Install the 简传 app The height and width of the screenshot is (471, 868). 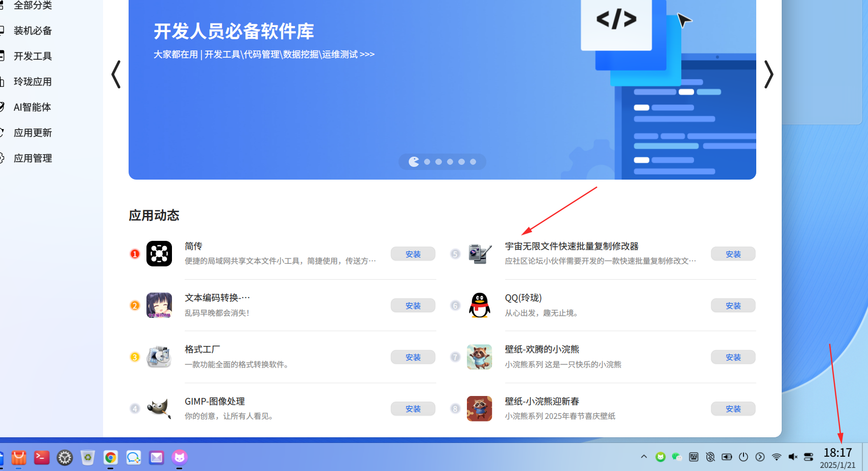coord(413,254)
